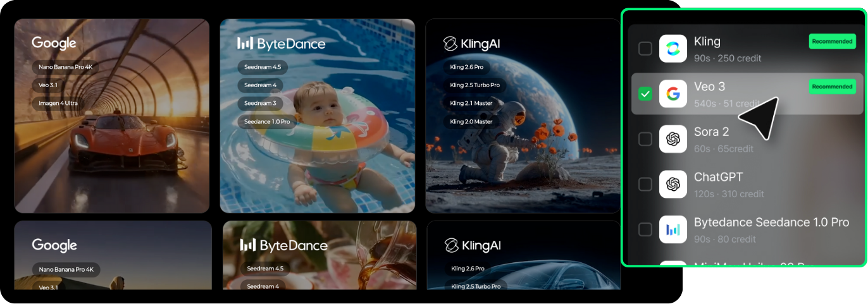
Task: Open the astronaut on moon thumbnail
Action: pyautogui.click(x=523, y=158)
